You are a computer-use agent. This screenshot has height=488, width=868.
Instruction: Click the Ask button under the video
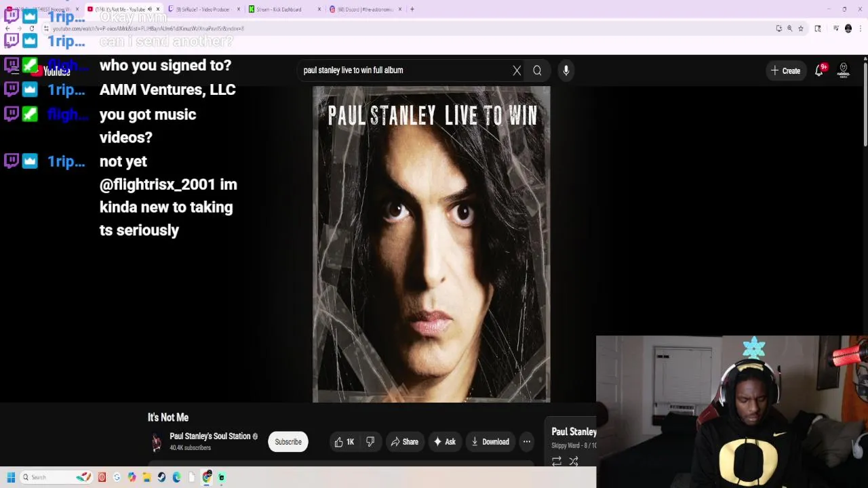444,442
